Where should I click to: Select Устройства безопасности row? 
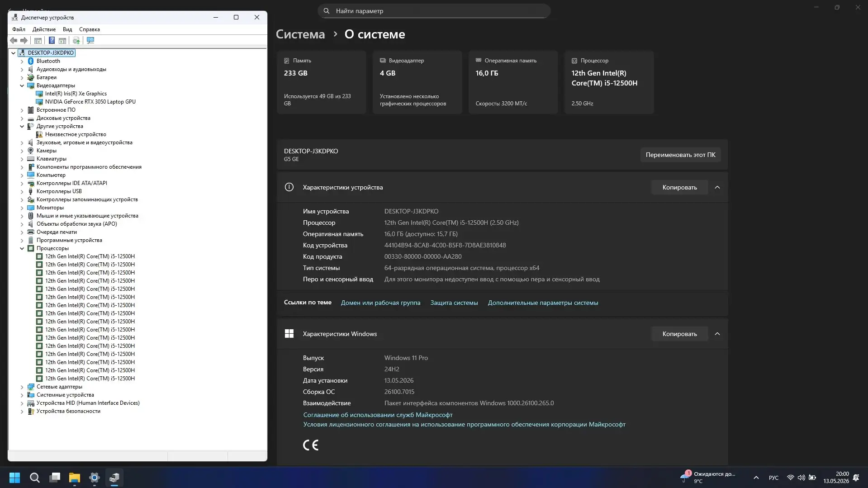click(x=68, y=411)
